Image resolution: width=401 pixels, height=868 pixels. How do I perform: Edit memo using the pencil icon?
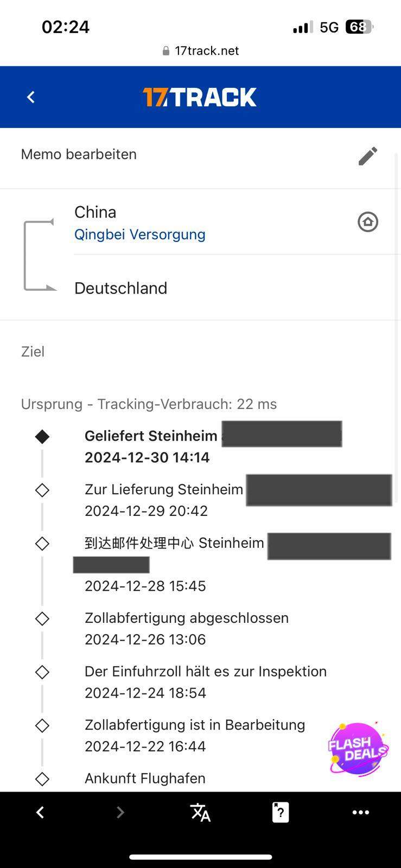coord(367,156)
